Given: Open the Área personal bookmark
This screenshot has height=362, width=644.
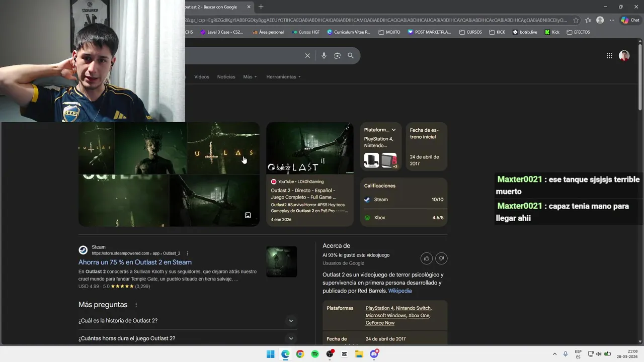Looking at the screenshot, I should (x=267, y=32).
